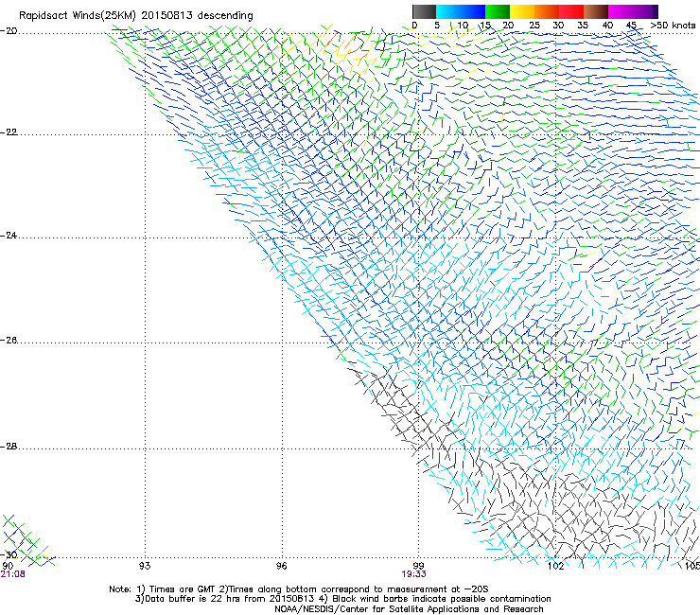Click the 96 longitude label
Image resolution: width=700 pixels, height=615 pixels.
pos(281,566)
